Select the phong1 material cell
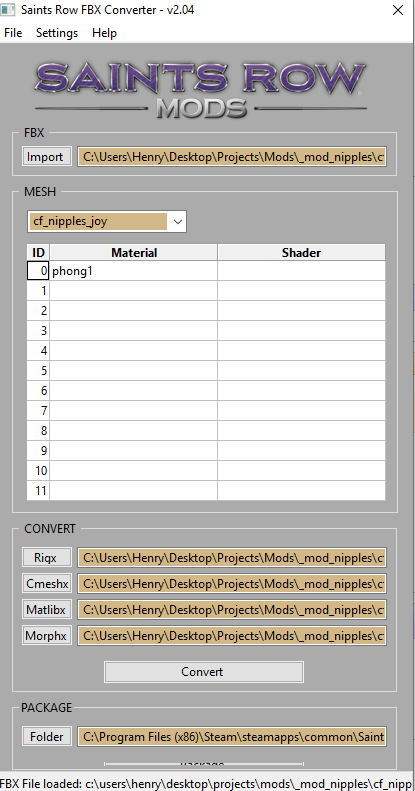This screenshot has height=791, width=415. point(134,271)
